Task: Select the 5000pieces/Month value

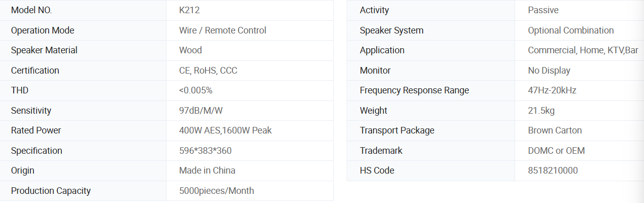Action: 216,191
